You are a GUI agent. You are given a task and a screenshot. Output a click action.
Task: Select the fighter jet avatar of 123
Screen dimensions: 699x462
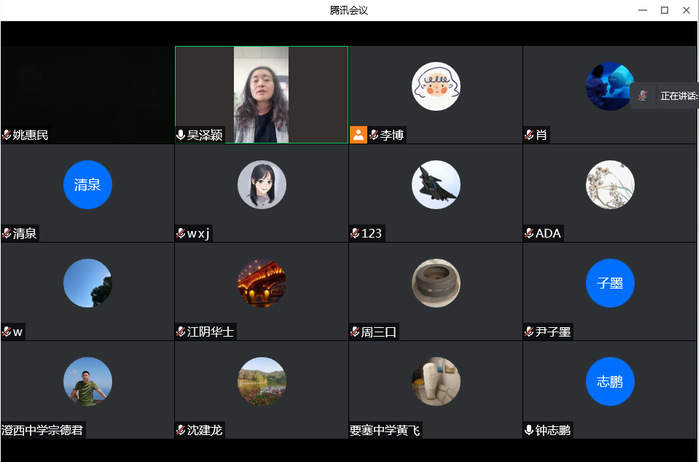click(435, 185)
